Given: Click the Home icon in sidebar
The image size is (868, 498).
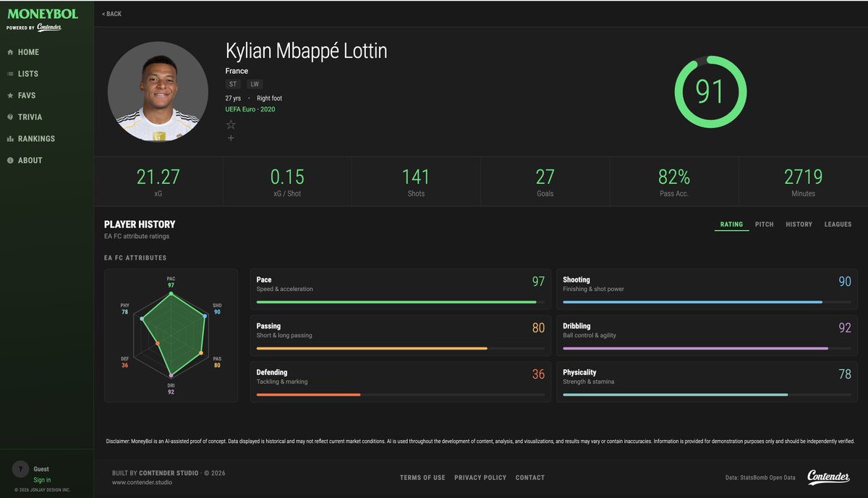Looking at the screenshot, I should (10, 52).
